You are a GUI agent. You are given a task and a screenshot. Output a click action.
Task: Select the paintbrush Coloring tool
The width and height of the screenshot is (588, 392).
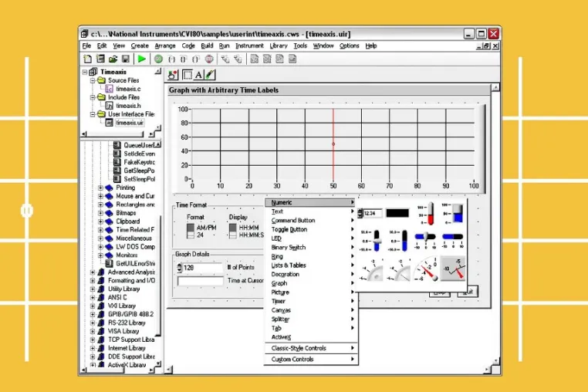pyautogui.click(x=210, y=75)
